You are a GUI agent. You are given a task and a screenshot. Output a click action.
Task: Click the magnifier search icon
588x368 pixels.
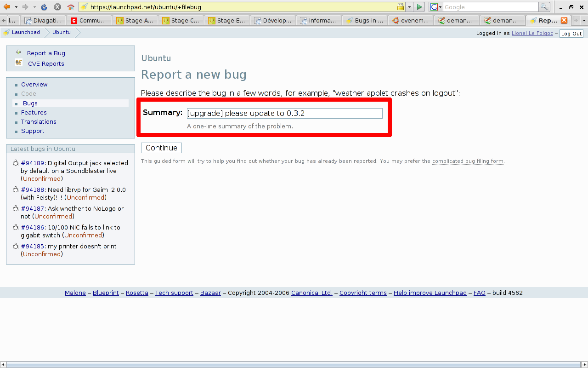tap(544, 7)
